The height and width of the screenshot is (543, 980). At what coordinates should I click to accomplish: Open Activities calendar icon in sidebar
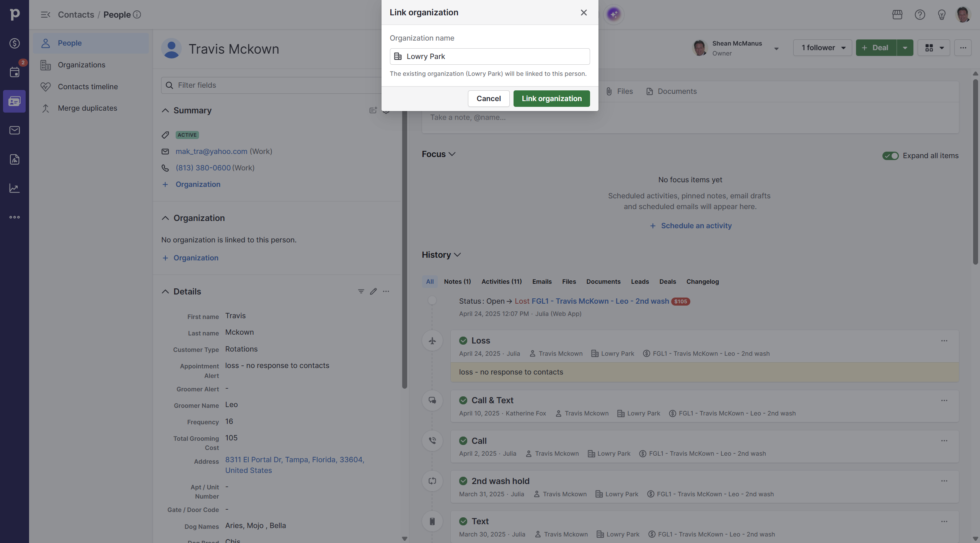15,72
